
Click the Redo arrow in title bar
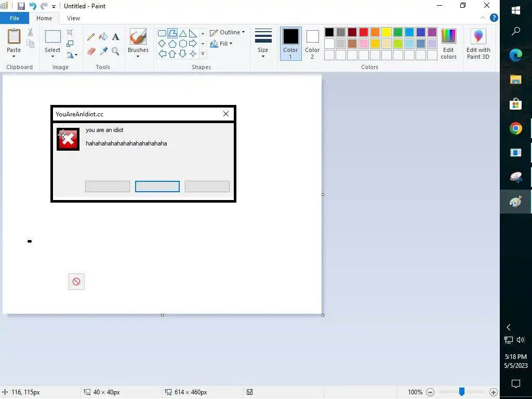[44, 6]
